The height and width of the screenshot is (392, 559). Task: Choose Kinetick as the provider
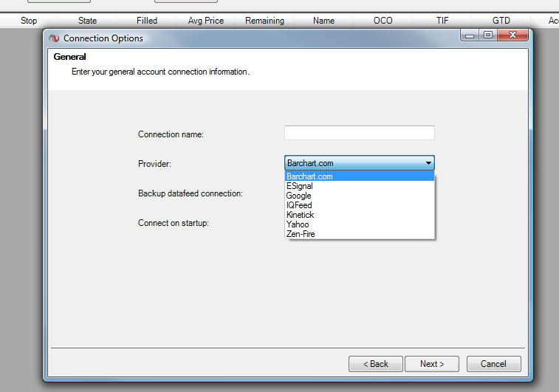click(x=360, y=215)
